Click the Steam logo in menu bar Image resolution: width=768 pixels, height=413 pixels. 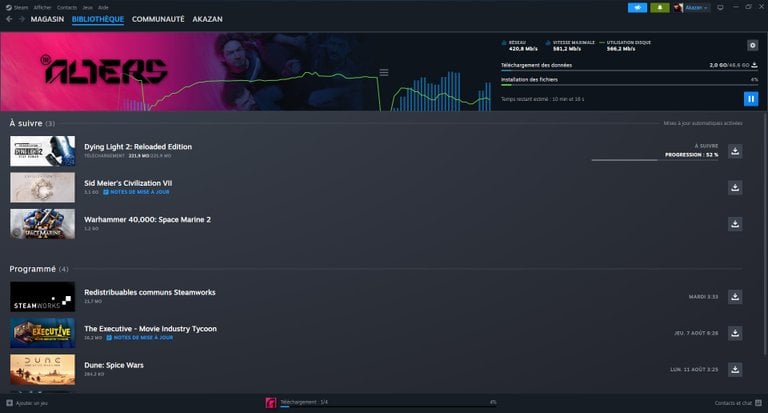tap(8, 7)
